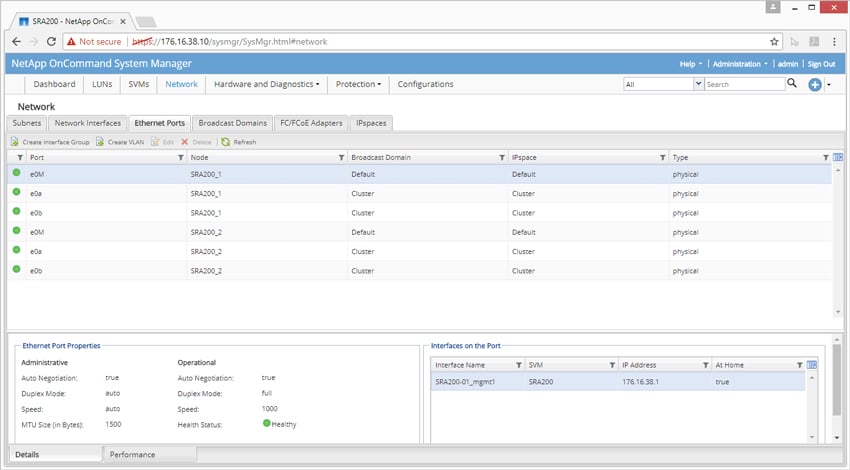Image resolution: width=850 pixels, height=470 pixels.
Task: Open the All search scope combo box
Action: point(664,84)
